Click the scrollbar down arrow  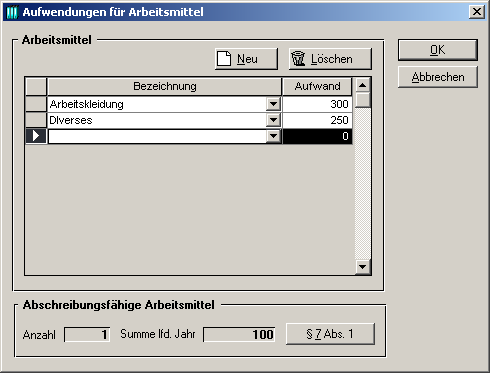point(363,267)
